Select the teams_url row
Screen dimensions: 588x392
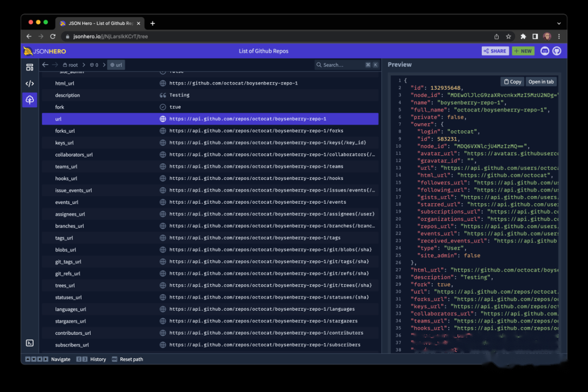click(210, 167)
